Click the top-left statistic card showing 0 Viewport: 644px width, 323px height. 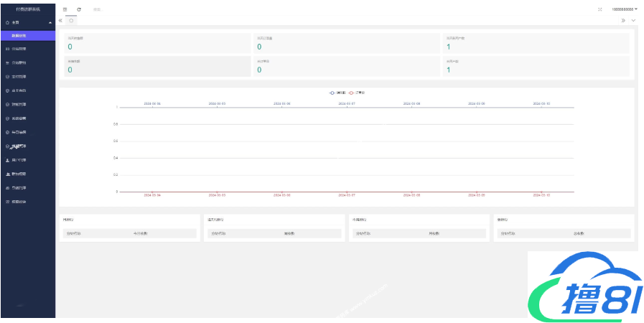click(x=155, y=43)
